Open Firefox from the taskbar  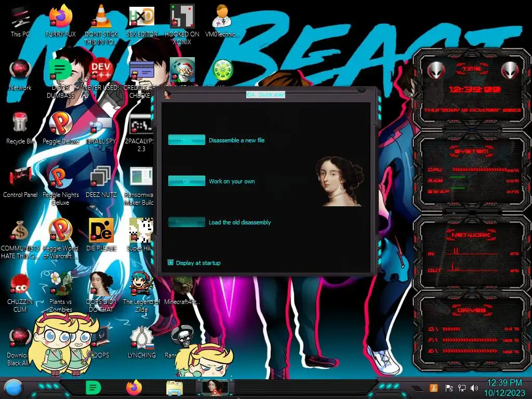click(134, 388)
